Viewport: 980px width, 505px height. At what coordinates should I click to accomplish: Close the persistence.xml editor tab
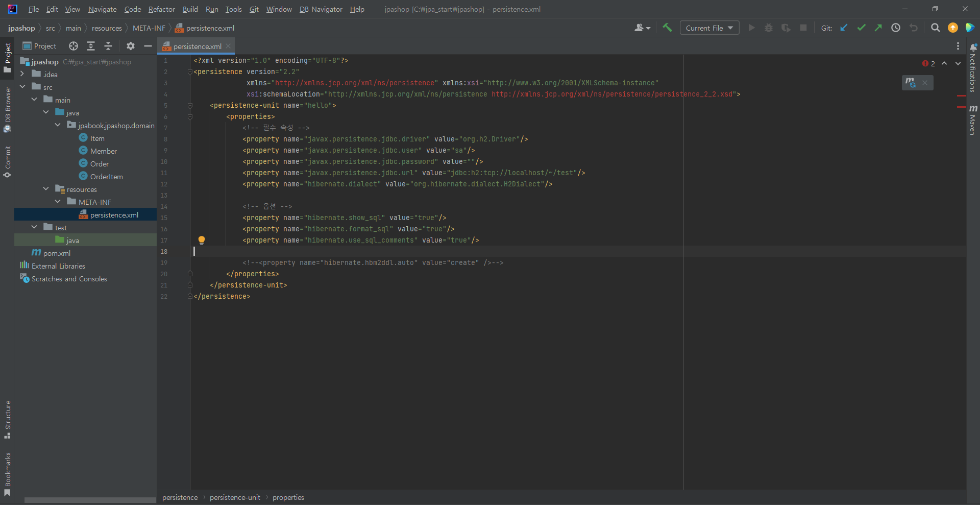[228, 46]
